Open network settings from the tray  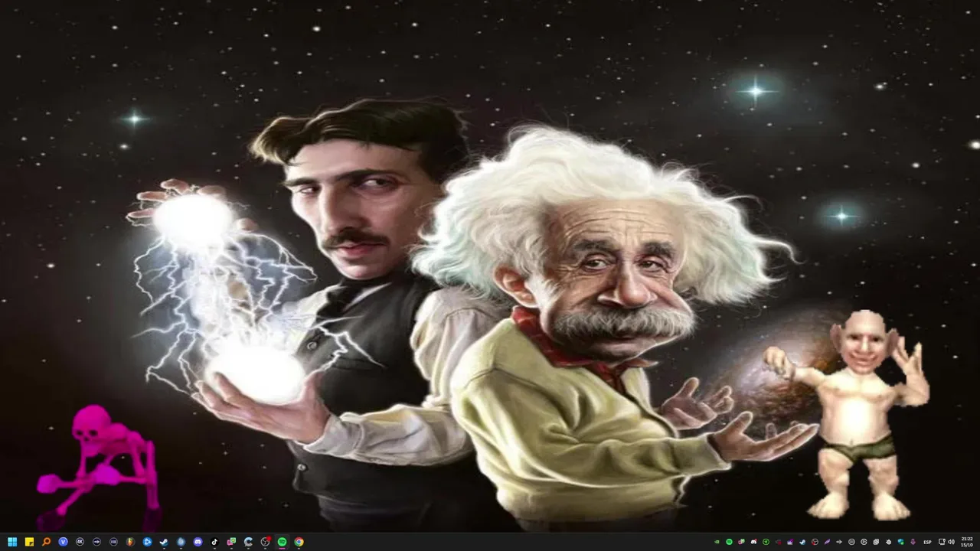point(942,542)
